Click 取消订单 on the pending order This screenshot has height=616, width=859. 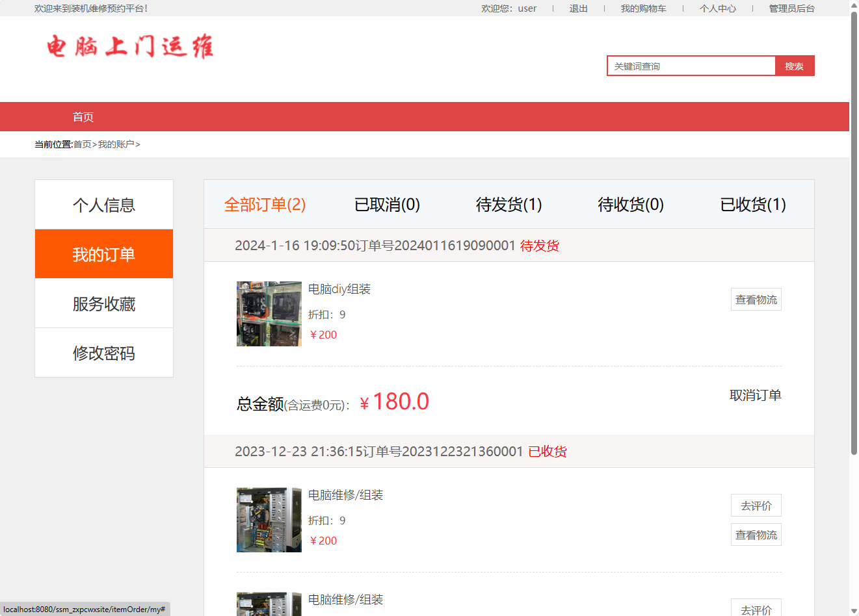coord(756,394)
